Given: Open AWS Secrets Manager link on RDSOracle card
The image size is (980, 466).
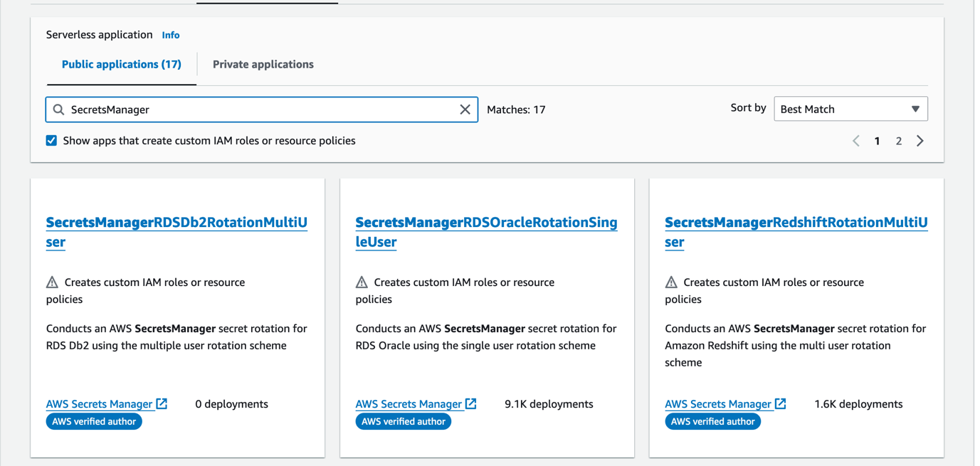Looking at the screenshot, I should (x=409, y=404).
